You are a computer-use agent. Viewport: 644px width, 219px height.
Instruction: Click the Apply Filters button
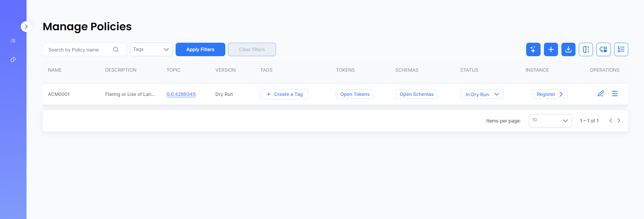pos(200,49)
